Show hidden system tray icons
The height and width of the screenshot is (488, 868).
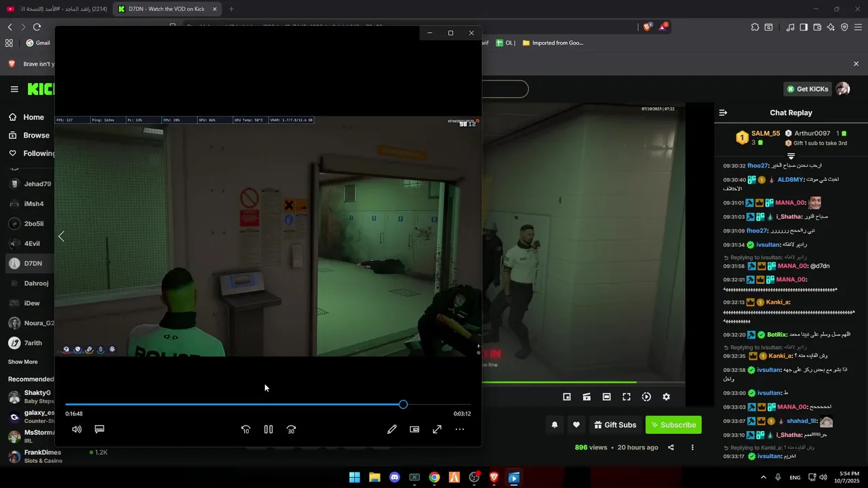click(764, 477)
